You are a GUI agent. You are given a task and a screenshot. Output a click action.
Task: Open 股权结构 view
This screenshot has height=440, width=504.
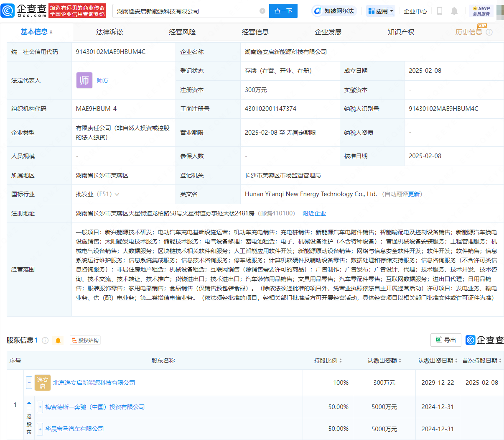85,340
